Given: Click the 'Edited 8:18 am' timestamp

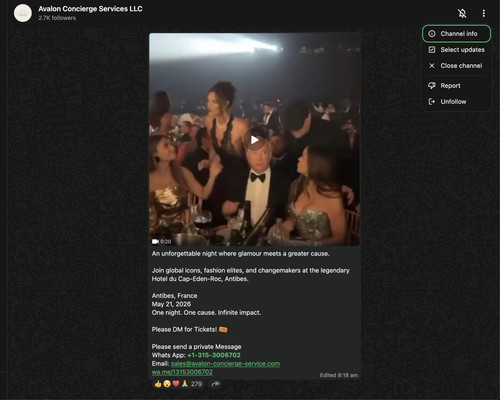Looking at the screenshot, I should [339, 375].
